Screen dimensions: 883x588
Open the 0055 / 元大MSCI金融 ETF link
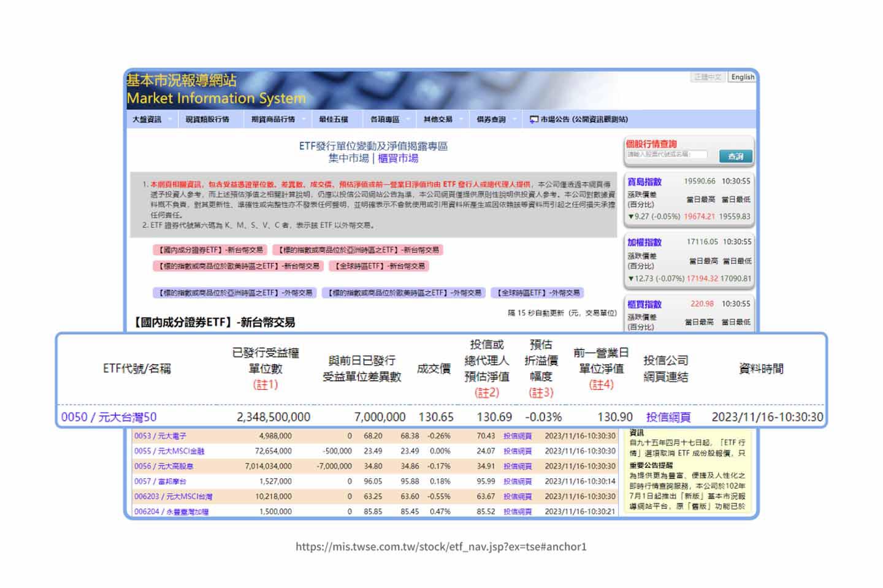[169, 451]
